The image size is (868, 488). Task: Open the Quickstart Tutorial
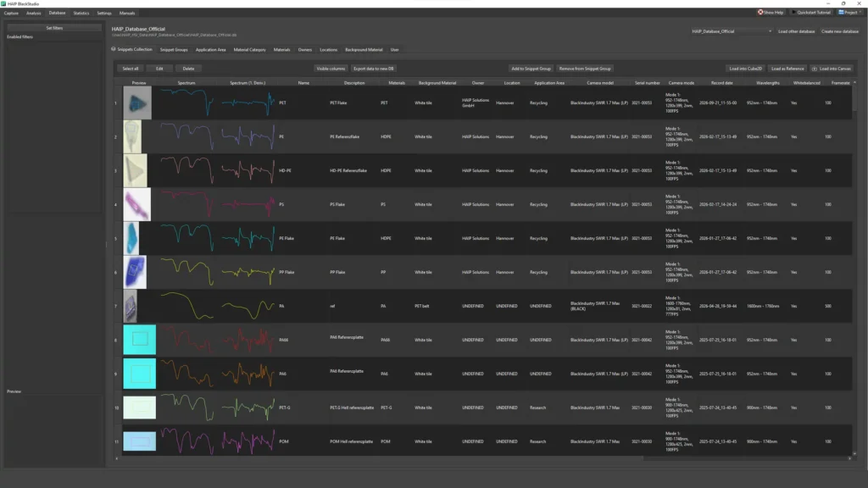point(811,12)
